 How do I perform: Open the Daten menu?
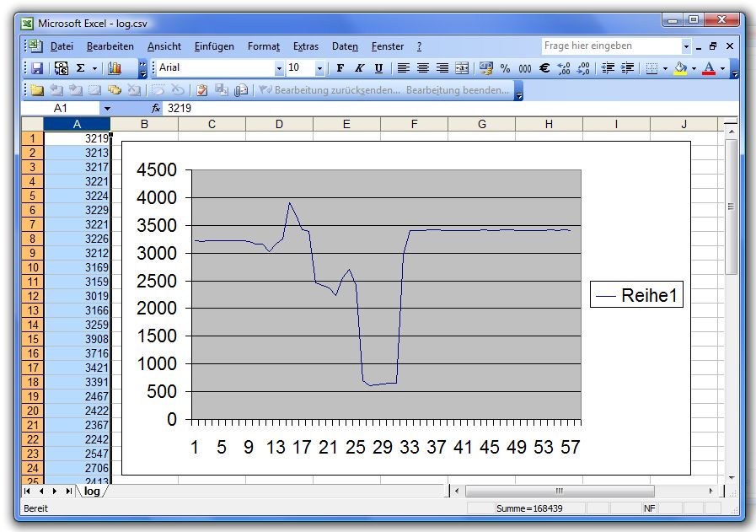(x=345, y=46)
